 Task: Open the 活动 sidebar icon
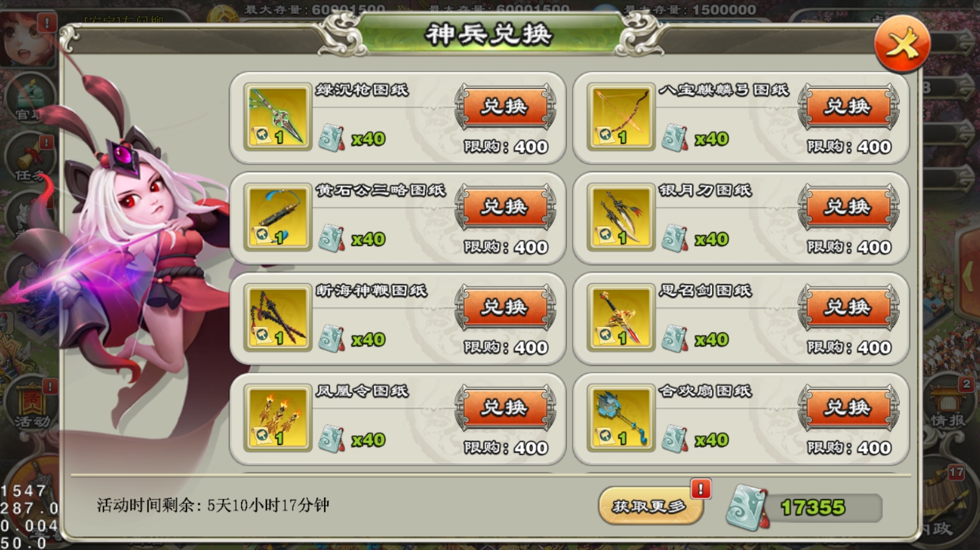coord(31,404)
